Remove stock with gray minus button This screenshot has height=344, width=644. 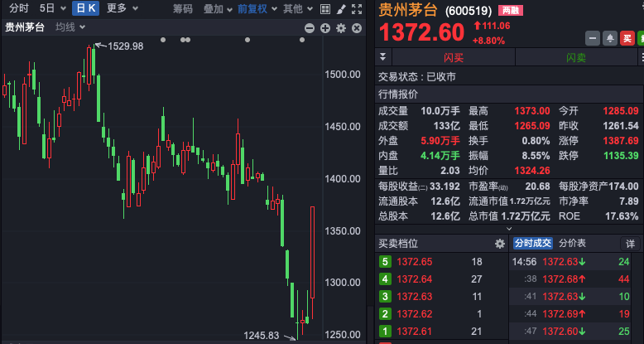[593, 39]
